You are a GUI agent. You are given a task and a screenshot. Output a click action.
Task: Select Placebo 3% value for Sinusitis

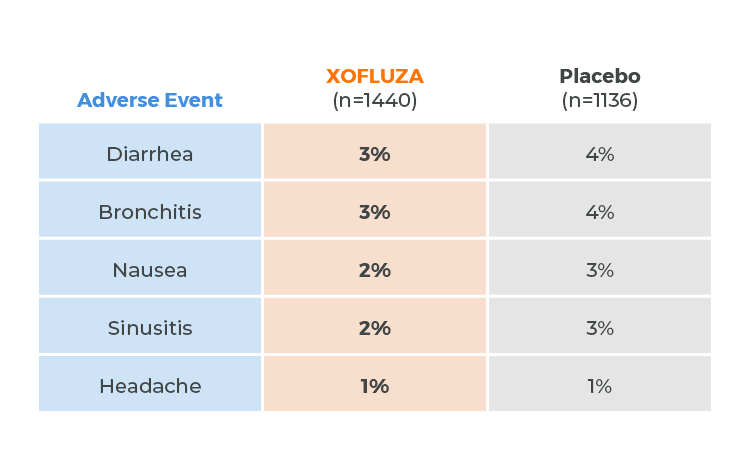600,328
